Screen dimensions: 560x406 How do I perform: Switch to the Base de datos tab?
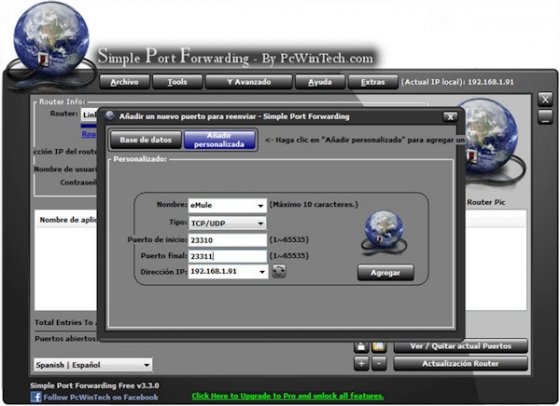click(146, 140)
